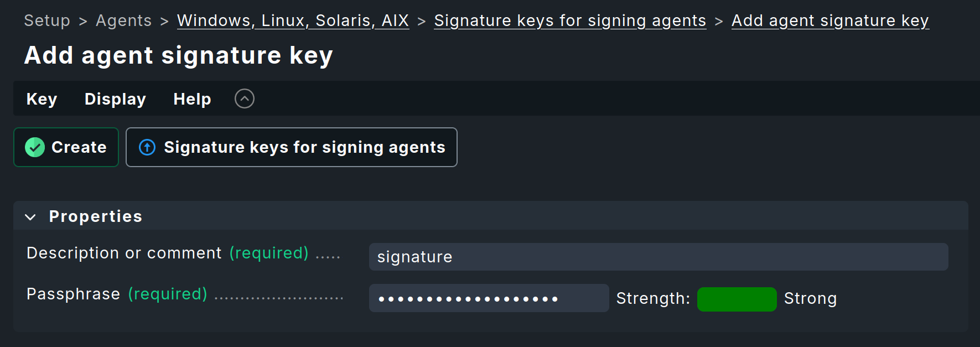
Task: Click the Add agent signature key breadcrumb
Action: point(830,20)
